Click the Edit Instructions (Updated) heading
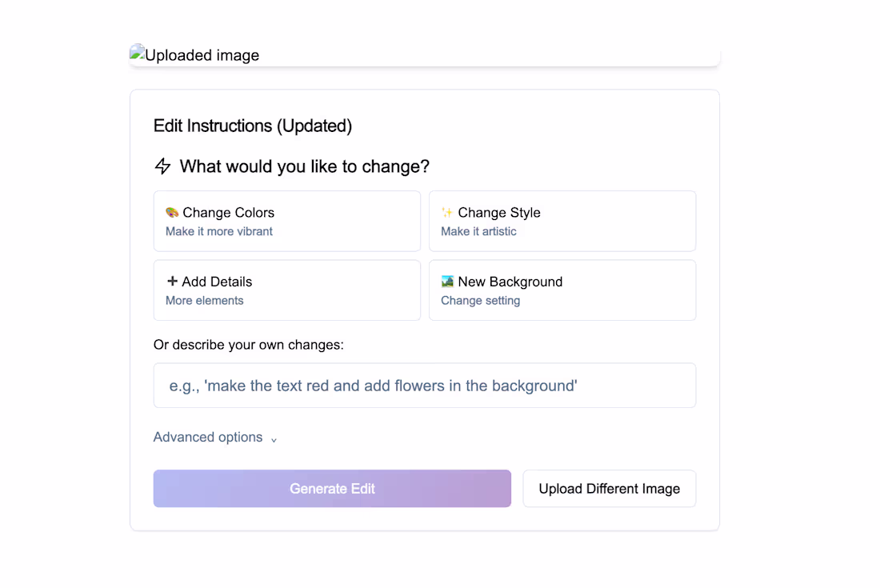880x588 pixels. point(253,126)
